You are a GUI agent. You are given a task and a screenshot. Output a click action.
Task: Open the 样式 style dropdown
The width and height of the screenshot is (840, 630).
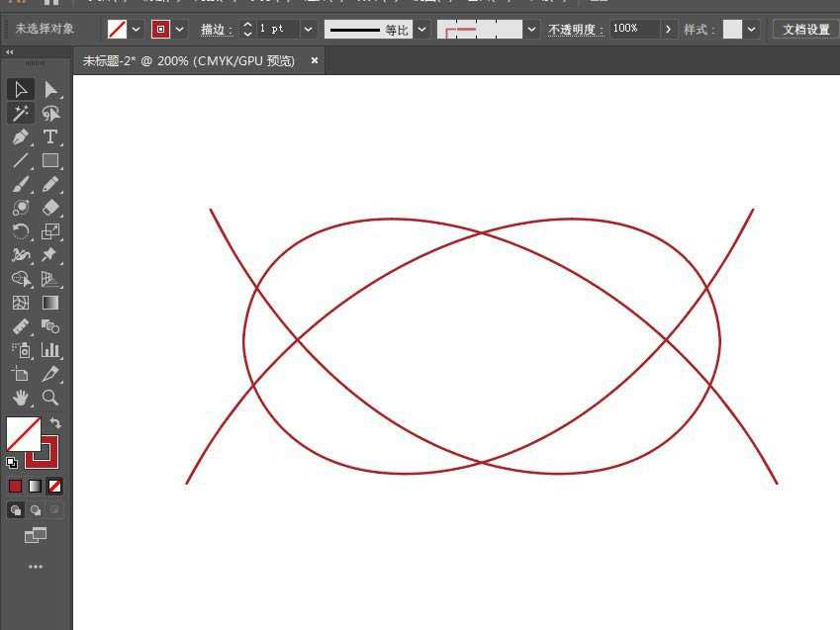pos(751,29)
